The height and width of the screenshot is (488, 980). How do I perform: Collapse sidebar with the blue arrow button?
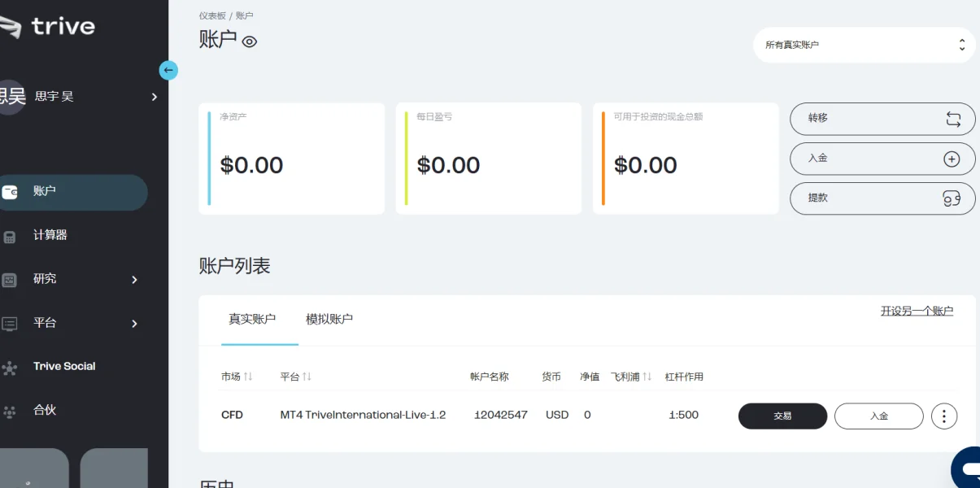[168, 70]
